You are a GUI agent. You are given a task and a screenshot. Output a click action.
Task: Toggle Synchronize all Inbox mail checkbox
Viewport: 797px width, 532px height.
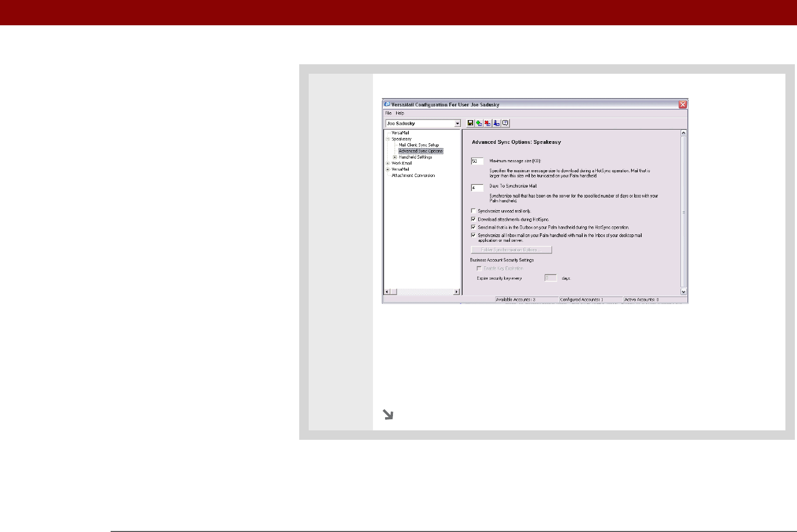pyautogui.click(x=473, y=235)
